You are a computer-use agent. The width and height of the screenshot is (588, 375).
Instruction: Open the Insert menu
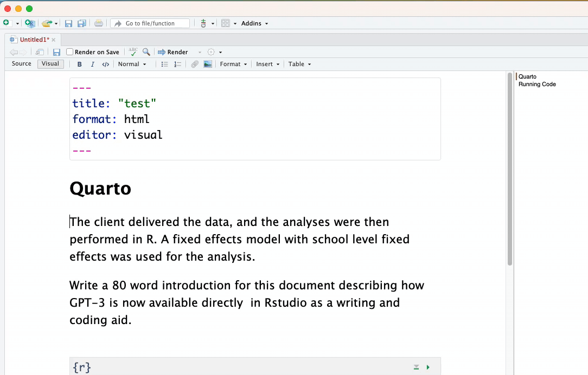(x=268, y=64)
